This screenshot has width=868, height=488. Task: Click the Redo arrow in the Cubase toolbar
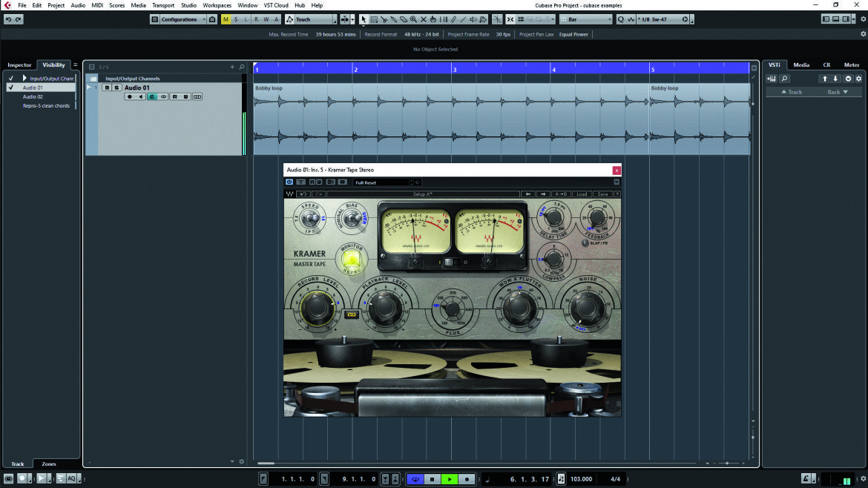pyautogui.click(x=19, y=19)
